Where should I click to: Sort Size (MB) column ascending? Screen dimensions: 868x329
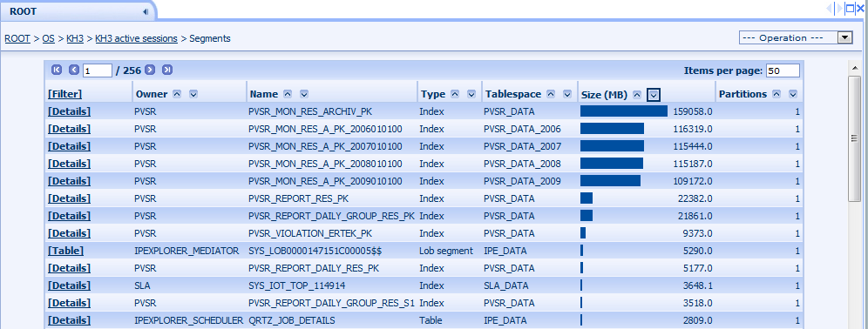(x=637, y=95)
